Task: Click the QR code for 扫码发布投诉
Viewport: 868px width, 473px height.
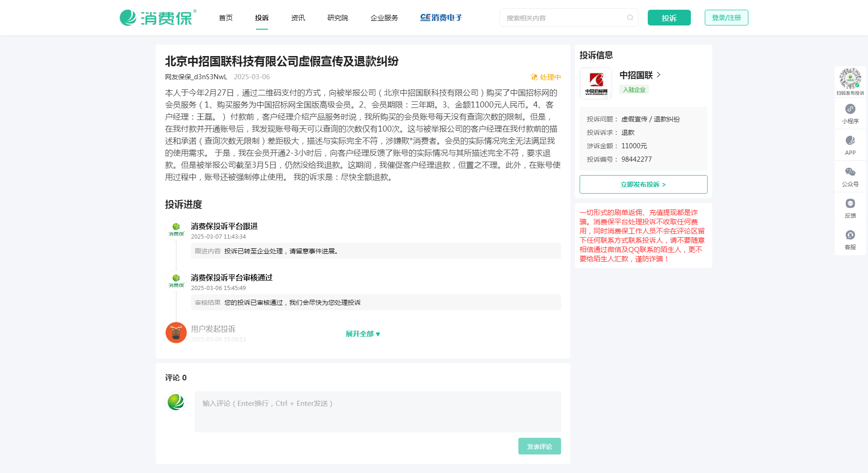Action: (x=850, y=79)
